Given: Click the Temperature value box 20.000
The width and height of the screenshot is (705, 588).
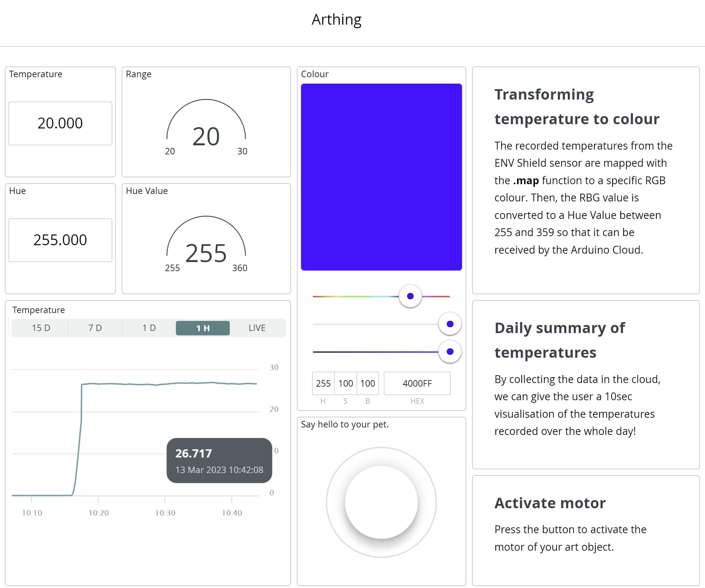Looking at the screenshot, I should click(x=60, y=123).
